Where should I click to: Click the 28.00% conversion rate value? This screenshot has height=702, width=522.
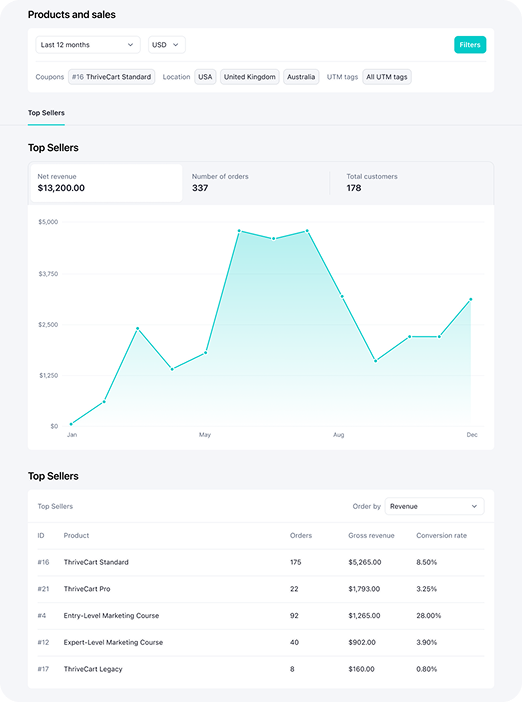428,616
